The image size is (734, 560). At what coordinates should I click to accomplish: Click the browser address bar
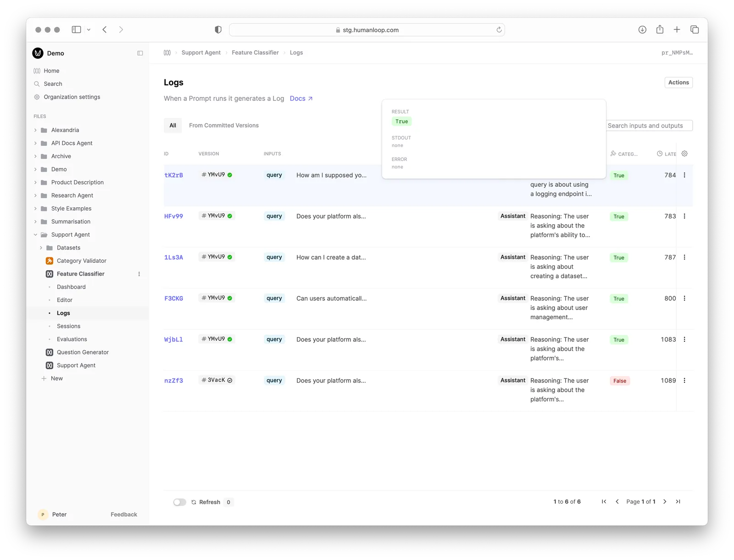coord(367,30)
